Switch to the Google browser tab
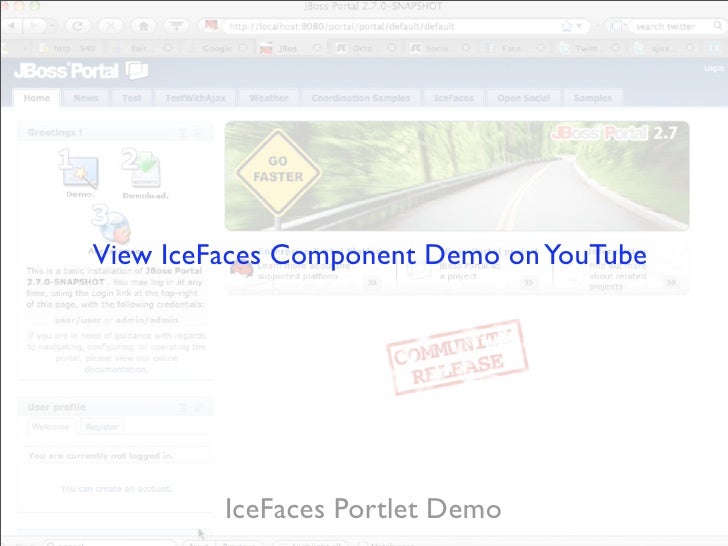The width and height of the screenshot is (728, 546). [x=217, y=48]
